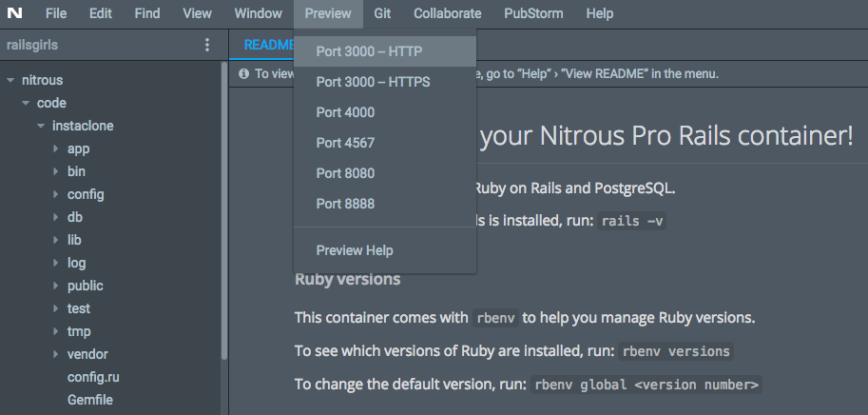Open the PubStorm menu
The width and height of the screenshot is (868, 415).
(x=533, y=13)
